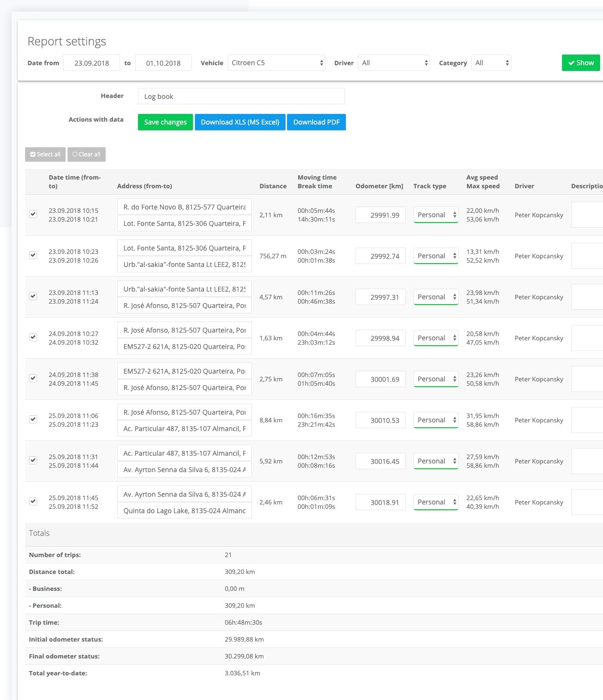
Task: Click the Track type column header
Action: point(430,186)
